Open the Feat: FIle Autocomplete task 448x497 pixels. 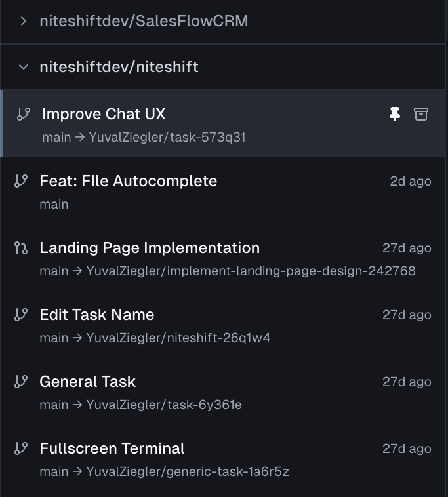pyautogui.click(x=128, y=181)
